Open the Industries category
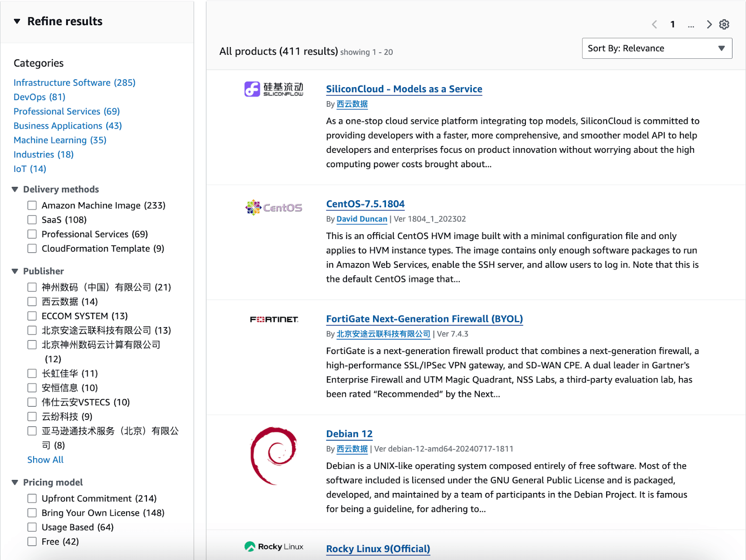746x560 pixels. 44,155
